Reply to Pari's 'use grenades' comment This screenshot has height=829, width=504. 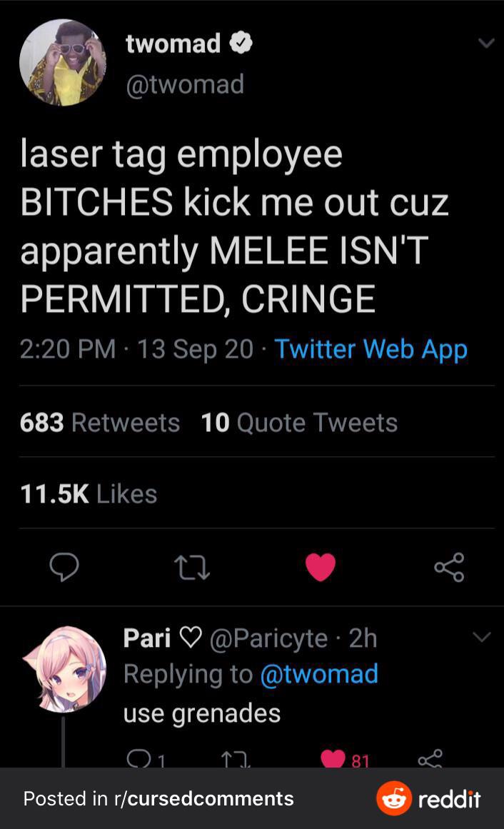pos(136,760)
